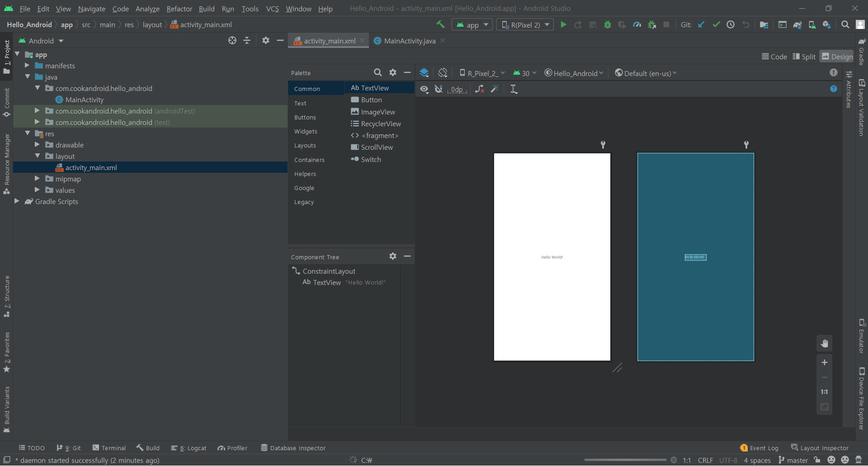Click the orientation rotate icon in design toolbar
Viewport: 868px width, 466px height.
[x=443, y=73]
